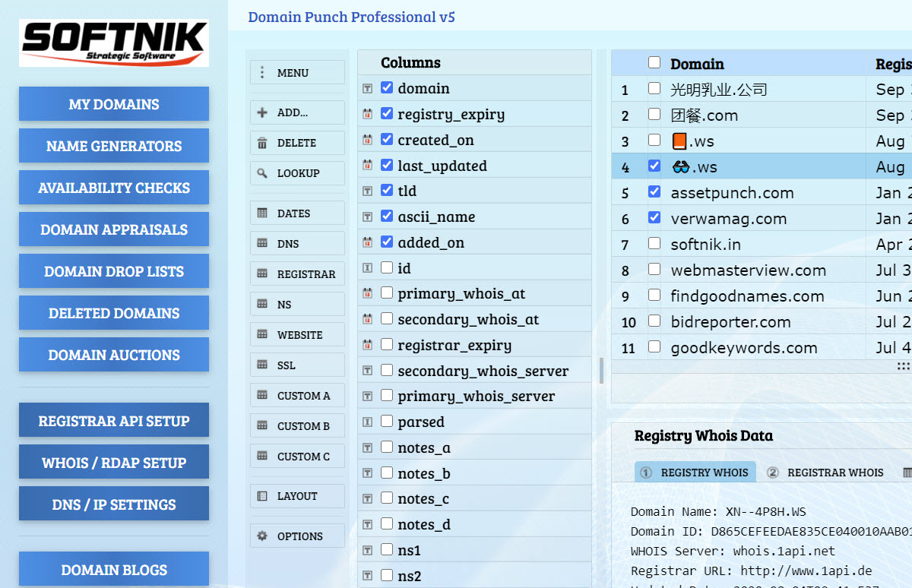912x588 pixels.
Task: Click the number-type icon beside parsed column
Action: (x=368, y=422)
